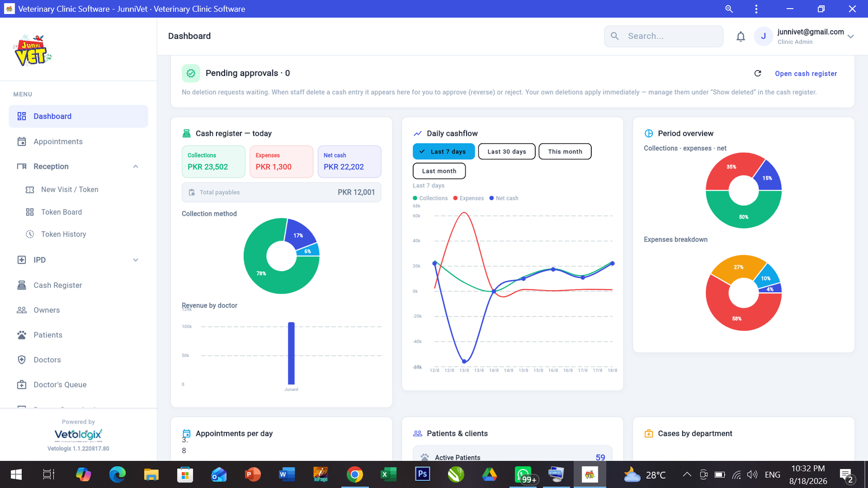Click the Net cash PKR 22,202 card
The height and width of the screenshot is (488, 868).
pyautogui.click(x=349, y=162)
